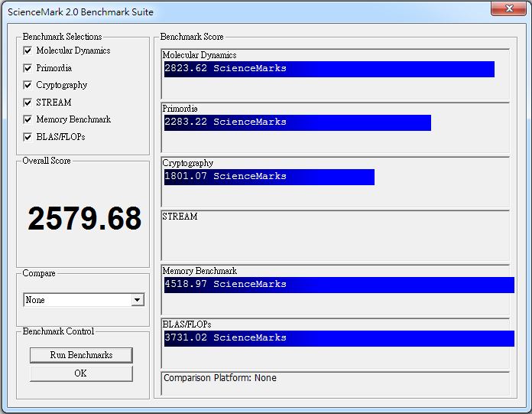
Task: Open the Compare dropdown arrow
Action: tap(138, 300)
